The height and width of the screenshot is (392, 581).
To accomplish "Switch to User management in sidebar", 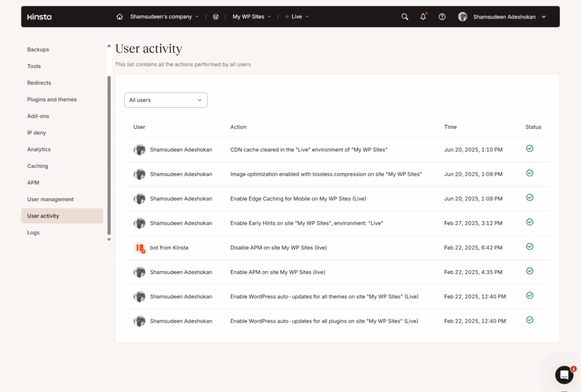I will pos(50,199).
